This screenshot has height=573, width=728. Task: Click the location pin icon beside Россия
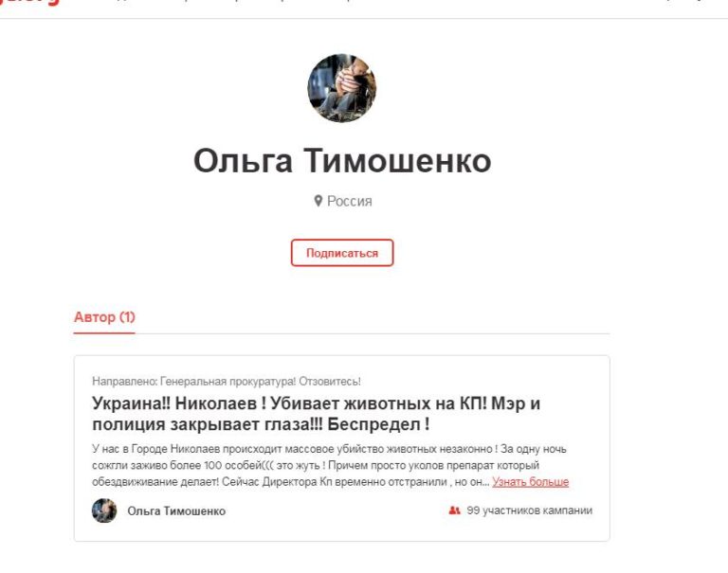[318, 201]
